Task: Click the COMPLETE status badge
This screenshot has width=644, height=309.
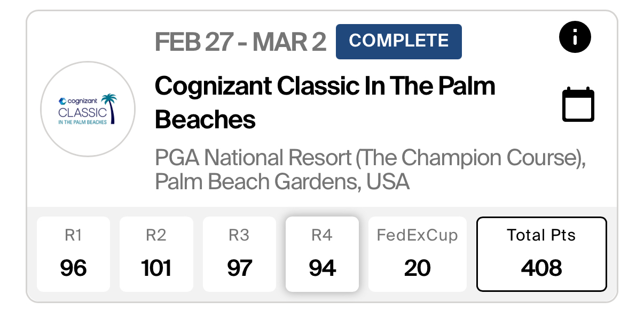Action: coord(399,41)
